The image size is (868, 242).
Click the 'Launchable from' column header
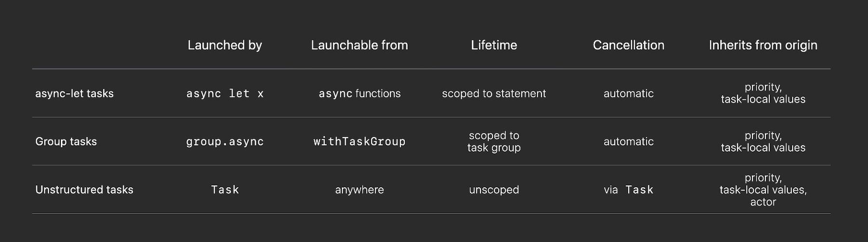(359, 45)
